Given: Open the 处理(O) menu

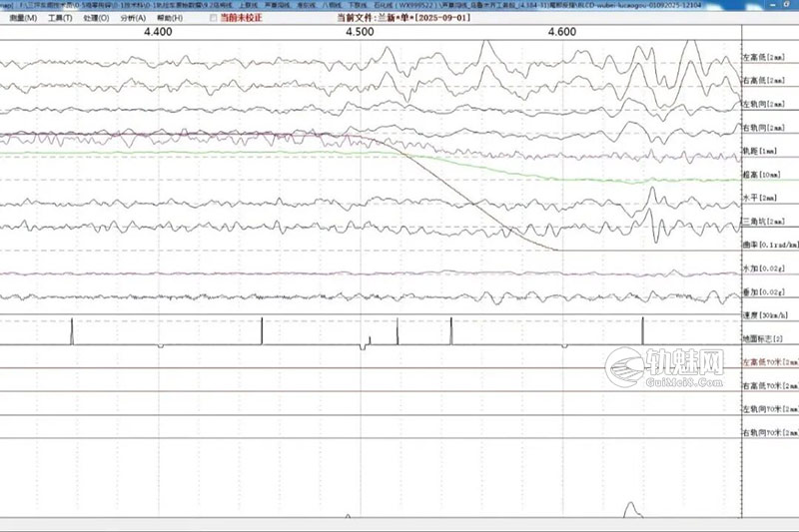Looking at the screenshot, I should coord(97,18).
